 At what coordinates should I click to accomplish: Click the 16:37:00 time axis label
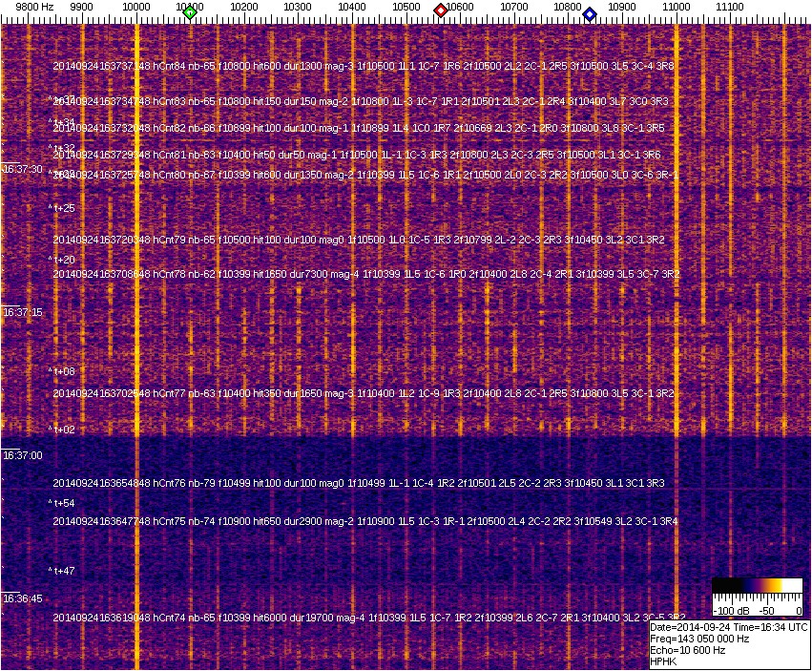tap(23, 455)
